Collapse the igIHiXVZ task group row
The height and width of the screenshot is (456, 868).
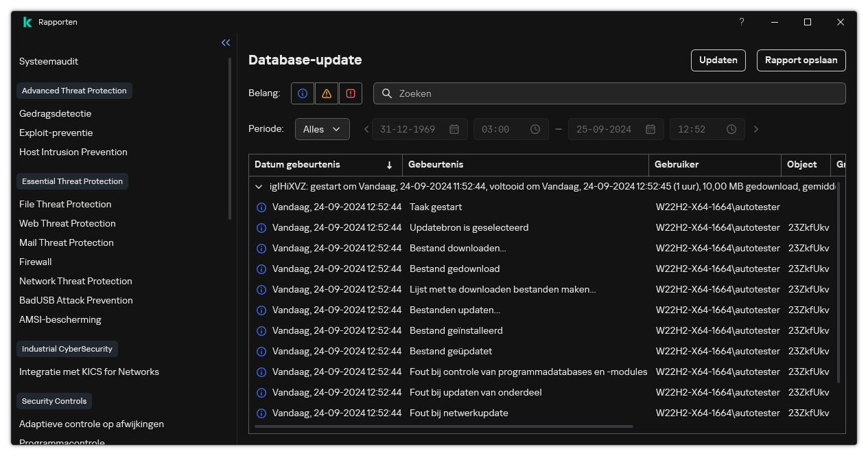(x=259, y=186)
